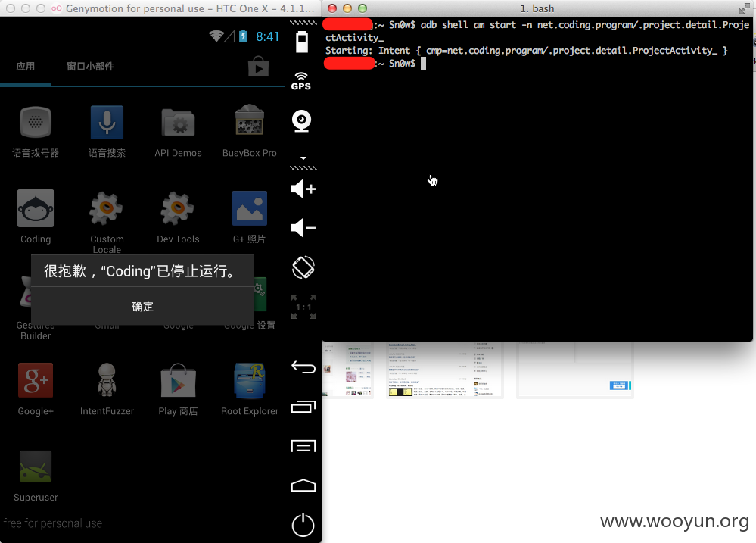Launch the Custom Locale app
This screenshot has width=756, height=543.
point(107,221)
